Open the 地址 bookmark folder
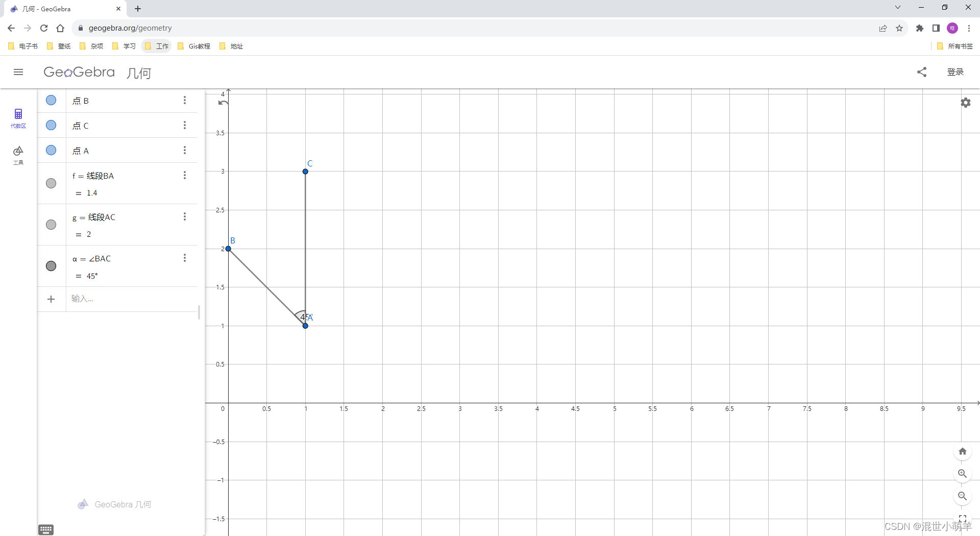The height and width of the screenshot is (536, 980). coord(231,46)
